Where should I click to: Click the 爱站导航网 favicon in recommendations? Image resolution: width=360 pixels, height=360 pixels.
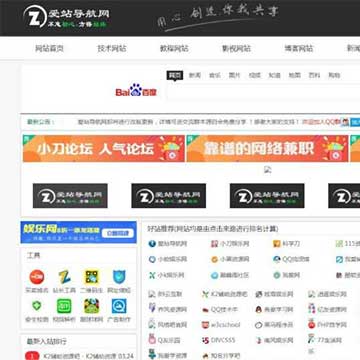click(x=152, y=244)
